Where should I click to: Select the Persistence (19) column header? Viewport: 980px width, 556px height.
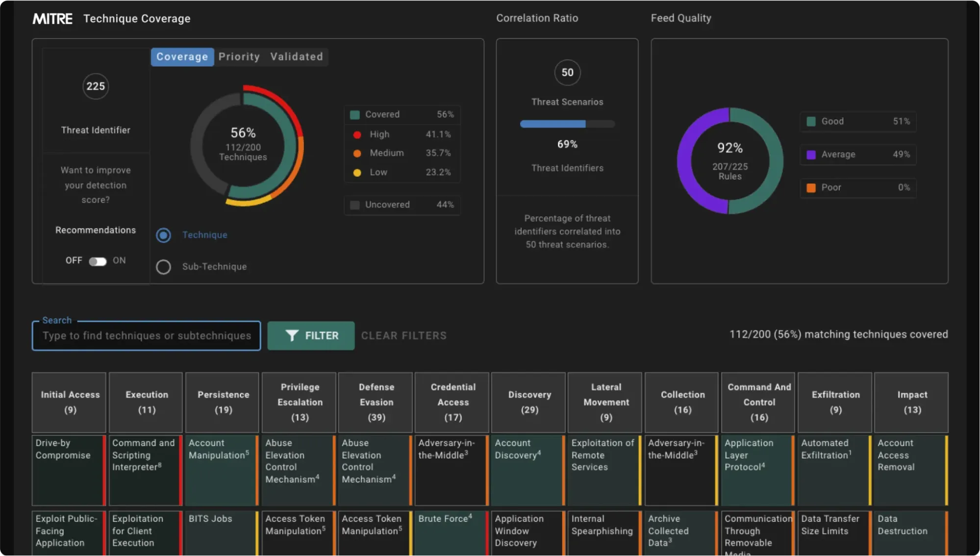point(223,403)
